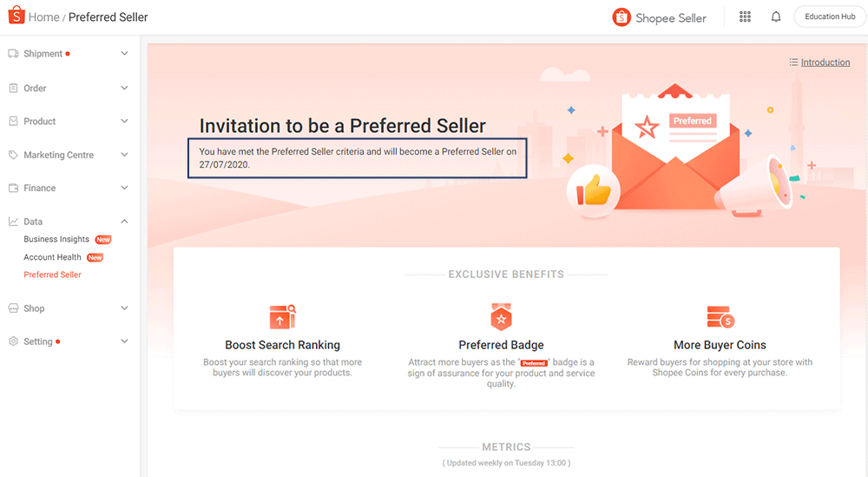Collapse the Data section chevron
868x477 pixels.
[124, 222]
